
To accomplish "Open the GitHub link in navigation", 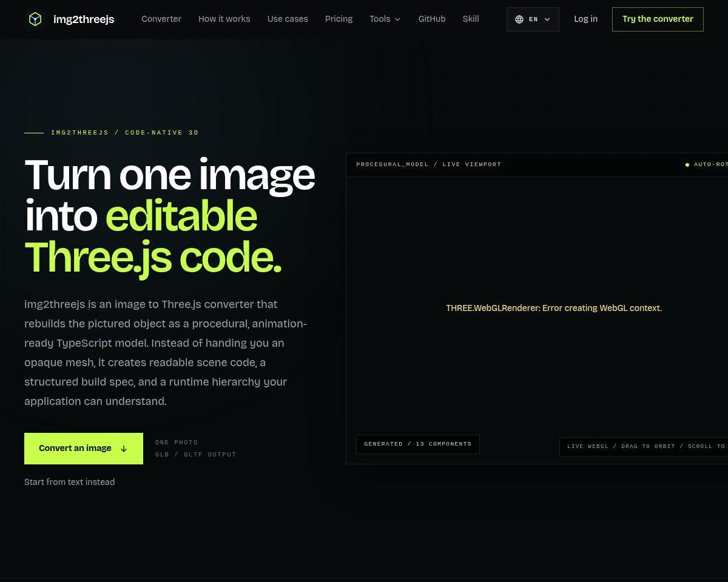I will (432, 19).
